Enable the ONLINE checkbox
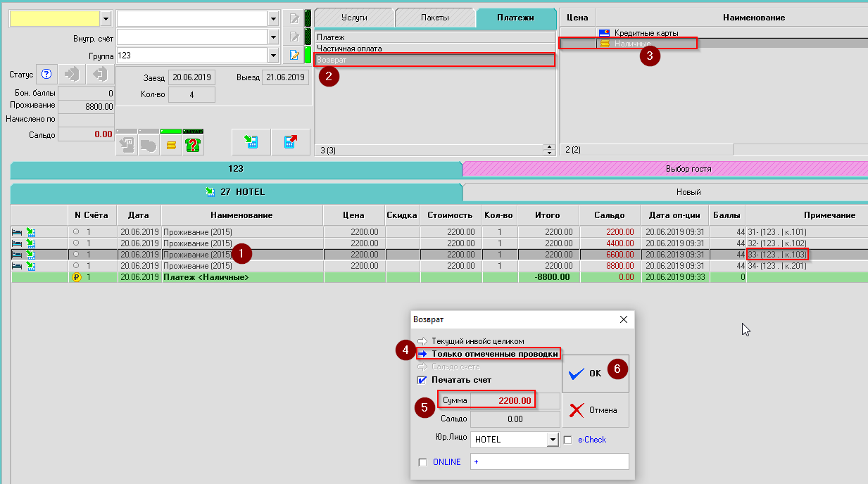 click(422, 462)
